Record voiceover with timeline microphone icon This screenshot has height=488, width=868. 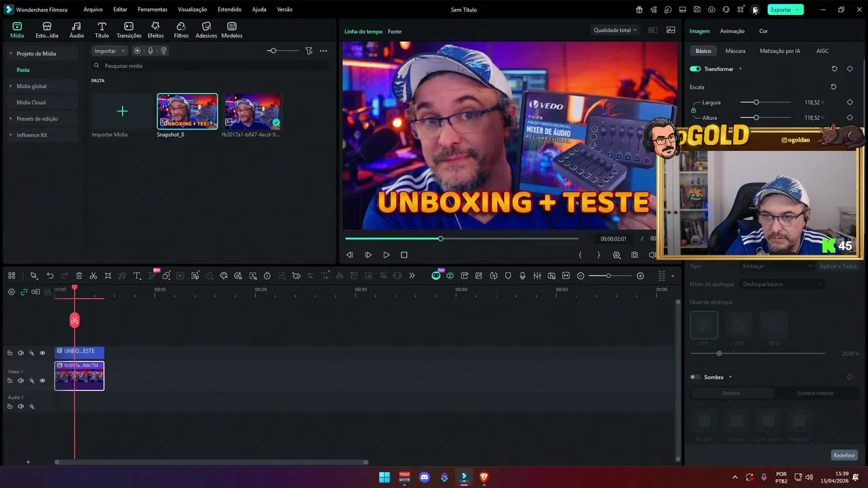pos(522,276)
